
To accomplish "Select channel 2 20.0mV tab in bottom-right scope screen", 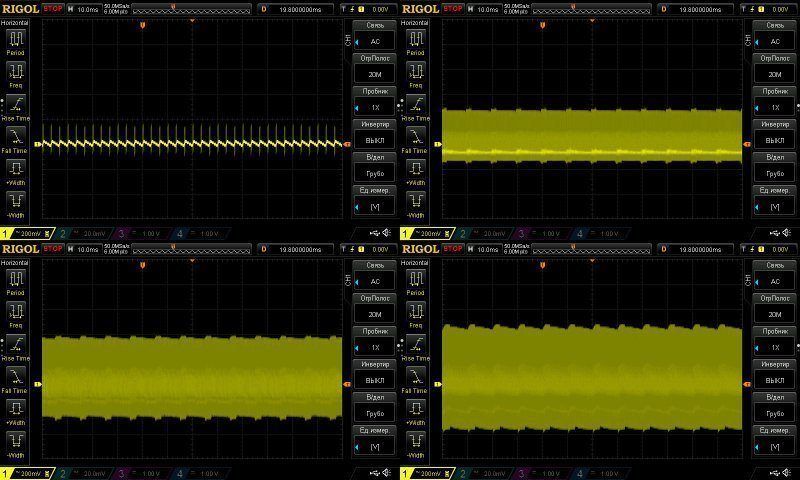I will click(484, 474).
